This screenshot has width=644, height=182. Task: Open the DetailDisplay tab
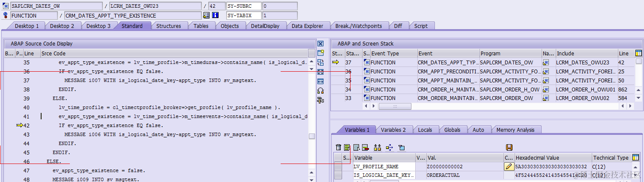point(265,26)
